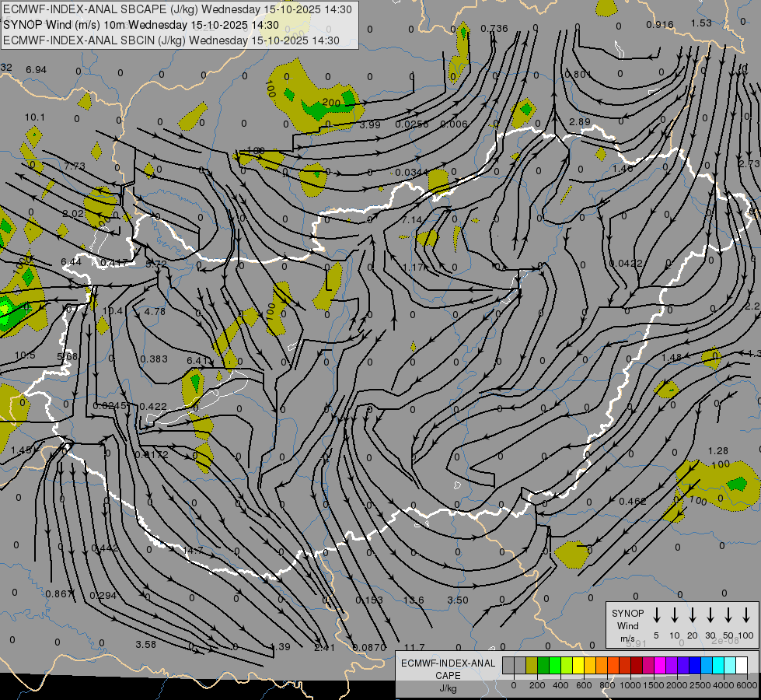The width and height of the screenshot is (761, 700).
Task: Click the 5 m/s wind arrow in legend
Action: [657, 615]
